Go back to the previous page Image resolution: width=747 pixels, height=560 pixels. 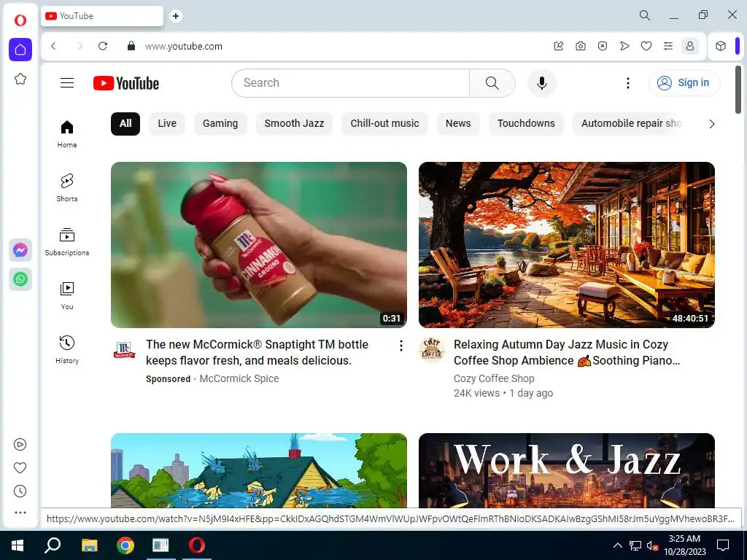[53, 46]
